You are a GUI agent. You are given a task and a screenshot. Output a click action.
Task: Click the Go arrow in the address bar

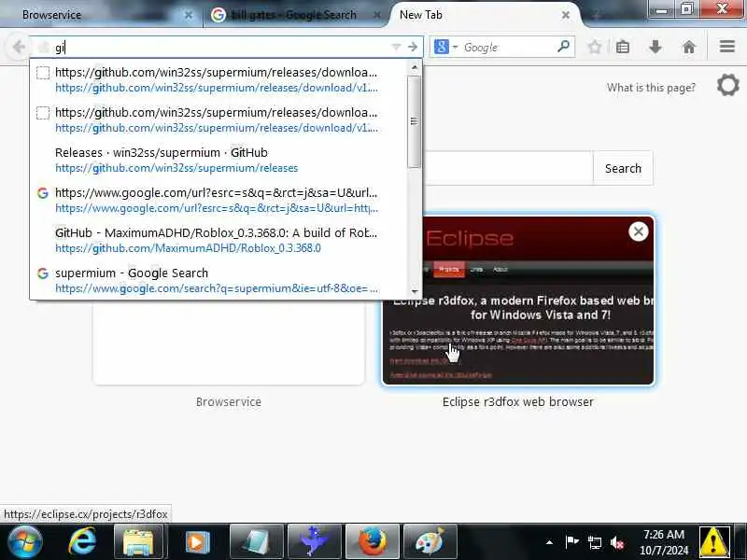413,48
